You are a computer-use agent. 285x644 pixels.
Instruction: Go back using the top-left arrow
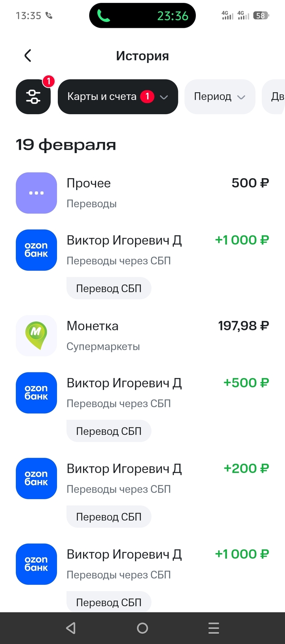28,55
